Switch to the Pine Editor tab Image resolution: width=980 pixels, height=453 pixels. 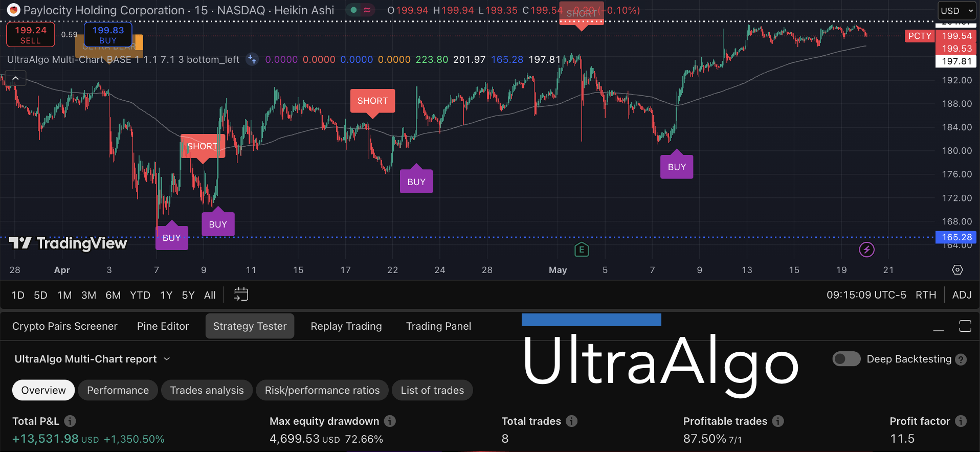(x=163, y=326)
